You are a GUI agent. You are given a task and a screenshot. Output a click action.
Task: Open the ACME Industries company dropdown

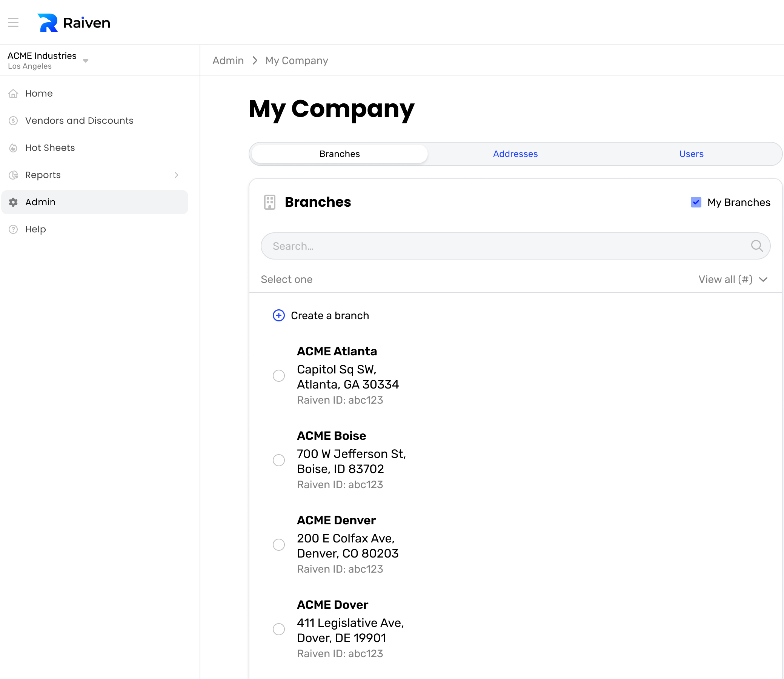click(48, 61)
